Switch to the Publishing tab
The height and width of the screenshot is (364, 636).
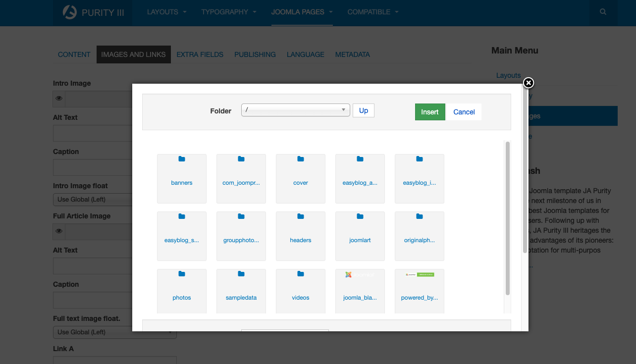tap(255, 54)
